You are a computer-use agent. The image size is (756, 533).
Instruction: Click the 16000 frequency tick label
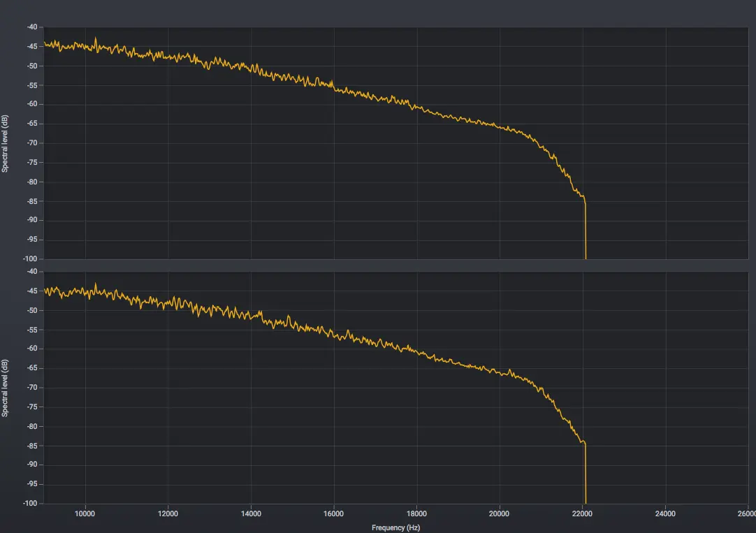coord(334,513)
